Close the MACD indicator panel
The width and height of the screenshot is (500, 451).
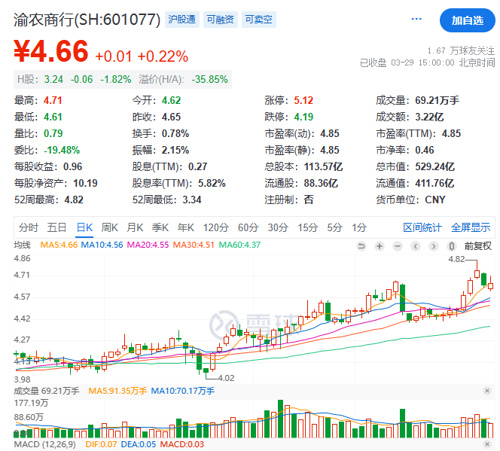pyautogui.click(x=487, y=444)
